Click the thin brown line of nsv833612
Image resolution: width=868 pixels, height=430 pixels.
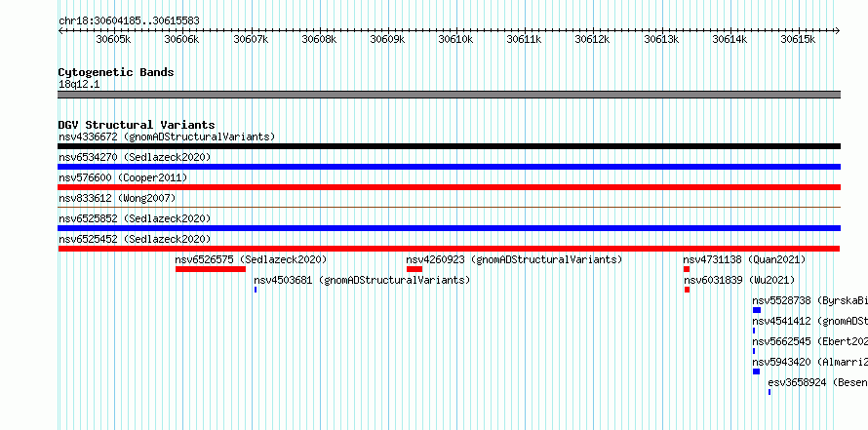click(449, 207)
